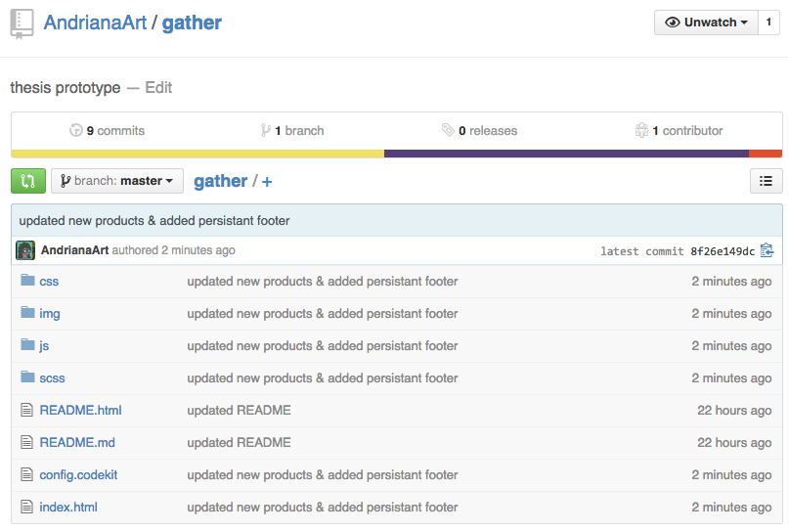The height and width of the screenshot is (532, 788).
Task: Click the README.html 'updated README' commit message
Action: click(x=239, y=411)
